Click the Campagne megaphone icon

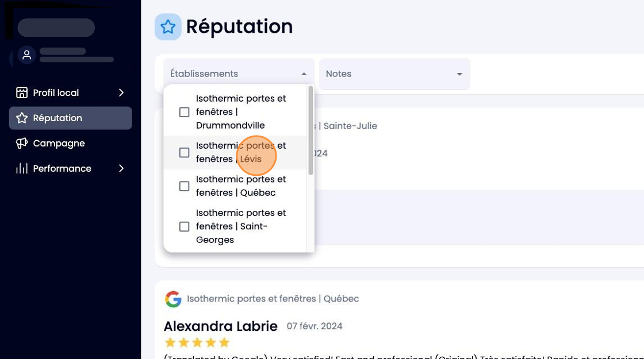point(22,143)
